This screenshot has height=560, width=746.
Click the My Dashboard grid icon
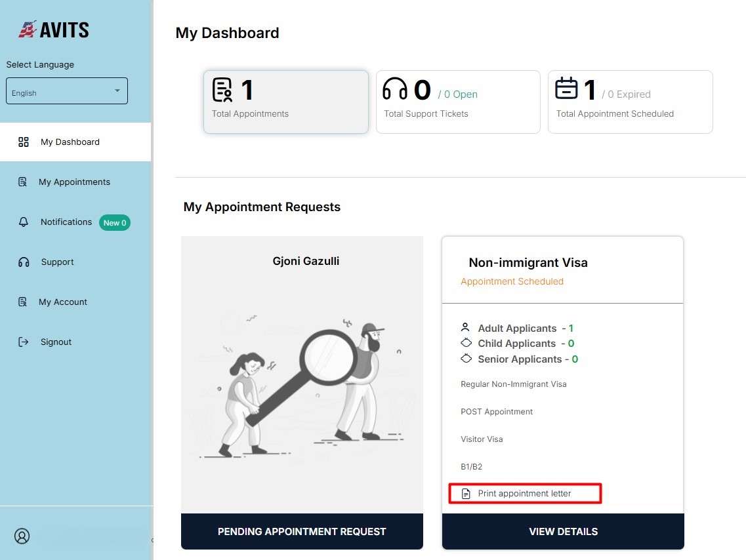(x=24, y=141)
